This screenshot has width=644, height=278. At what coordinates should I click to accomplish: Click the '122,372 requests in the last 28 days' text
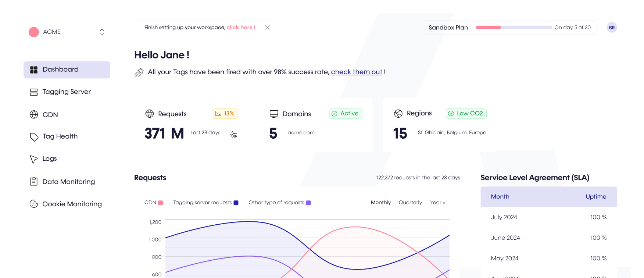coord(418,178)
